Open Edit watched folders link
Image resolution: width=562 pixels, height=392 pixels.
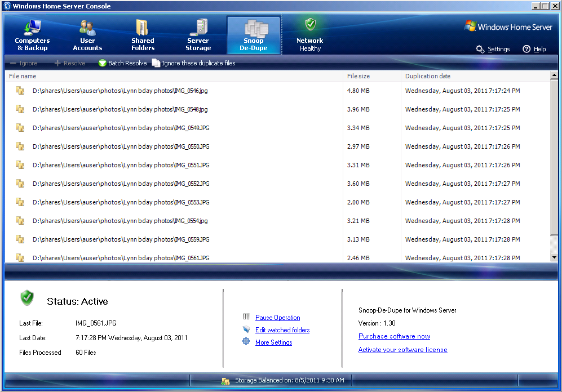pyautogui.click(x=282, y=330)
